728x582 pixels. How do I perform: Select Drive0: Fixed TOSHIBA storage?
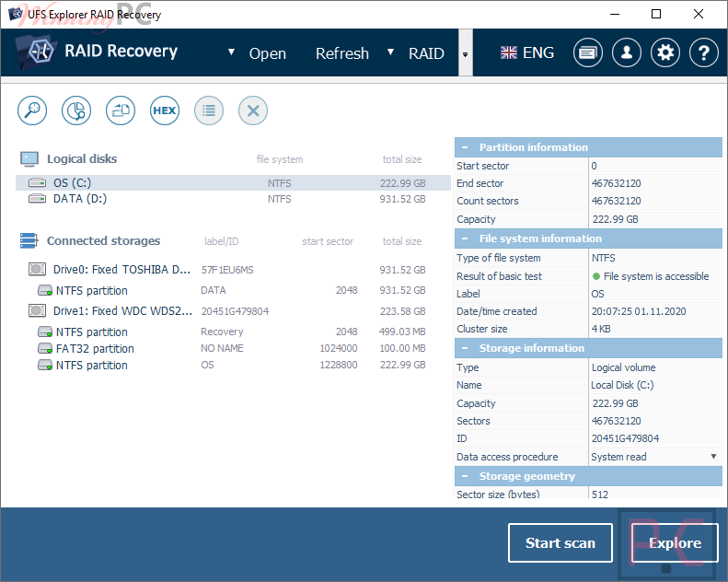233,270
